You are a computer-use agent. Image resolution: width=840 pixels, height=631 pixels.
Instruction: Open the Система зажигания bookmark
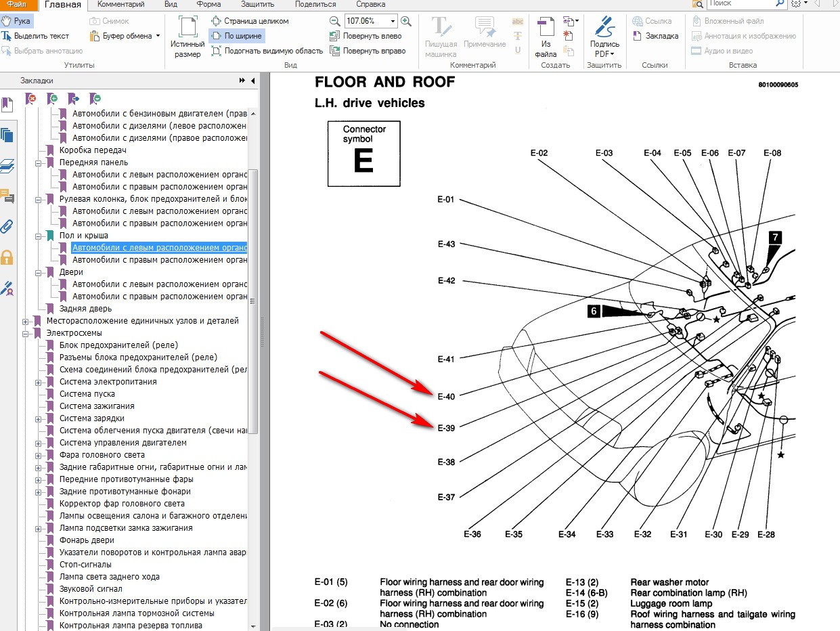pyautogui.click(x=97, y=406)
